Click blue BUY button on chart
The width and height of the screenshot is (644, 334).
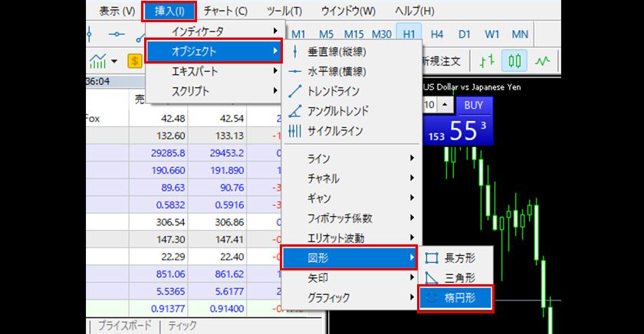pyautogui.click(x=474, y=105)
